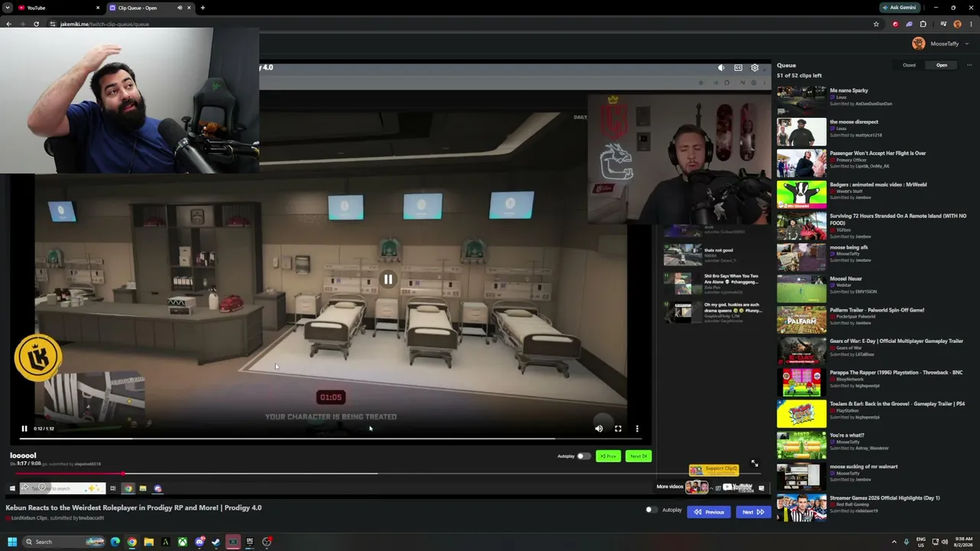The width and height of the screenshot is (980, 551).
Task: Go back to the previous page
Action: [x=8, y=24]
